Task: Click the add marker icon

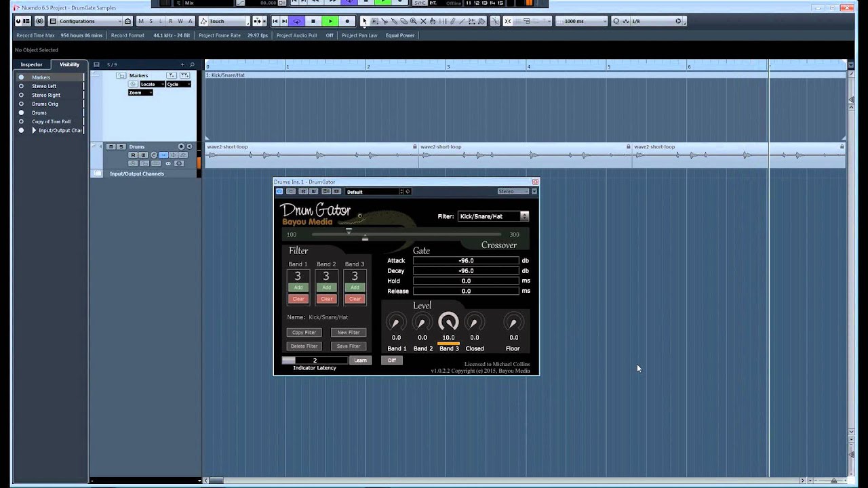Action: tap(172, 75)
